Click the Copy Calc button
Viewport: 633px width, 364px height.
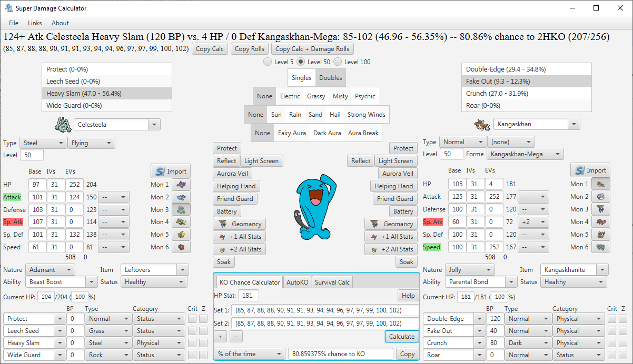(x=210, y=49)
